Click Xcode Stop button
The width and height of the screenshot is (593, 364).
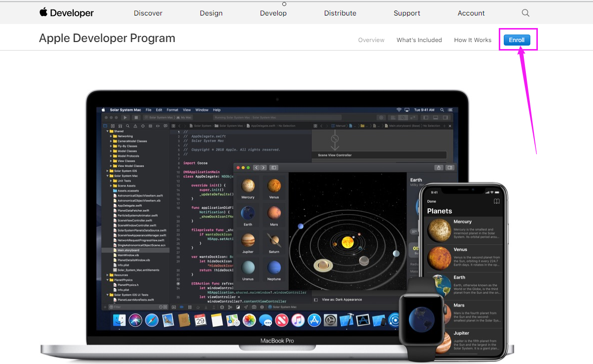tap(136, 118)
